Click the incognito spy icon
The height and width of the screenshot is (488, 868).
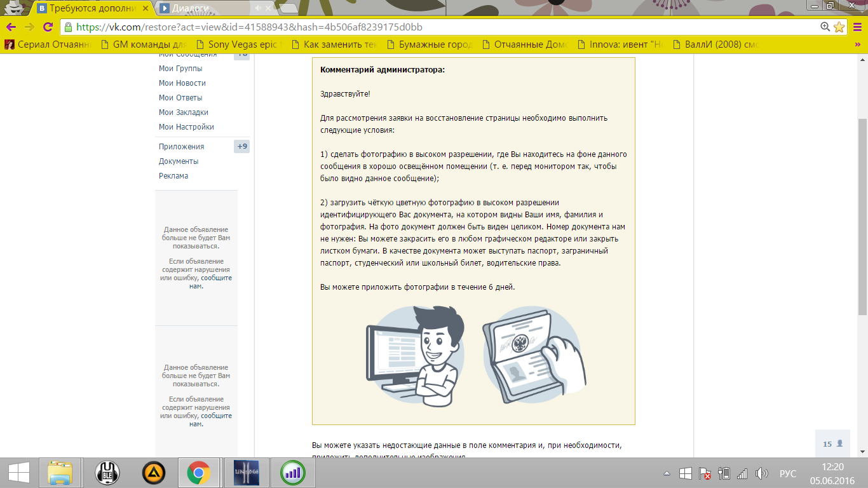(x=15, y=8)
